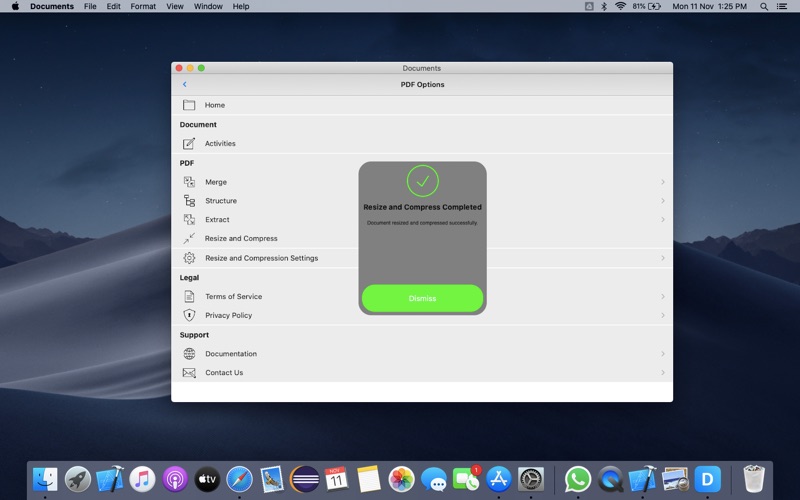Click the Extract icon
Screen dimensions: 800x500
[x=189, y=219]
